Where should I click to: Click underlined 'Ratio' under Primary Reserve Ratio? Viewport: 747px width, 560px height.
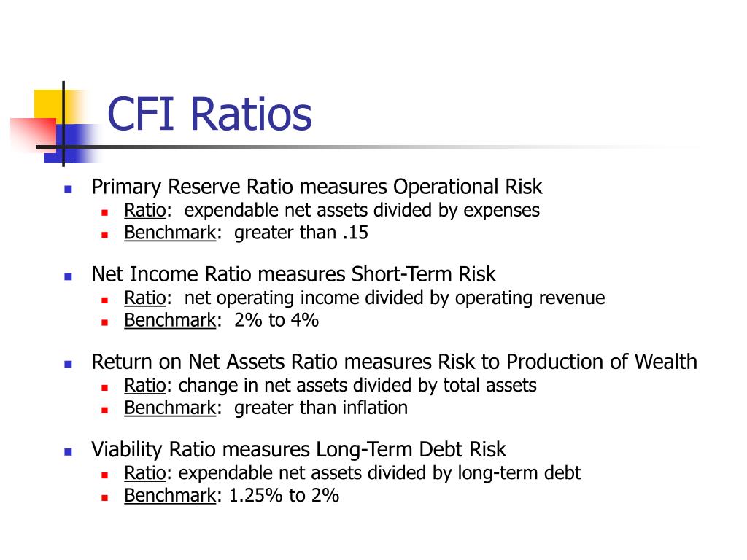(x=145, y=210)
